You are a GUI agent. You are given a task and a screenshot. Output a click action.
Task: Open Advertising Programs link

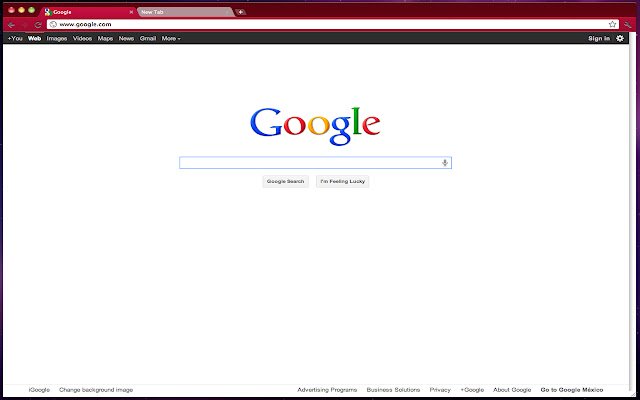(327, 390)
